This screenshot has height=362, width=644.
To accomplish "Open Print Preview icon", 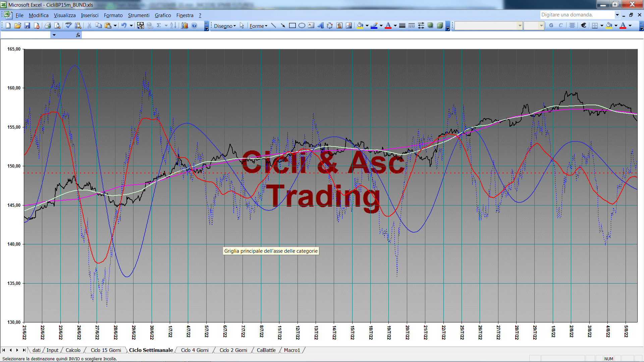I will [57, 25].
